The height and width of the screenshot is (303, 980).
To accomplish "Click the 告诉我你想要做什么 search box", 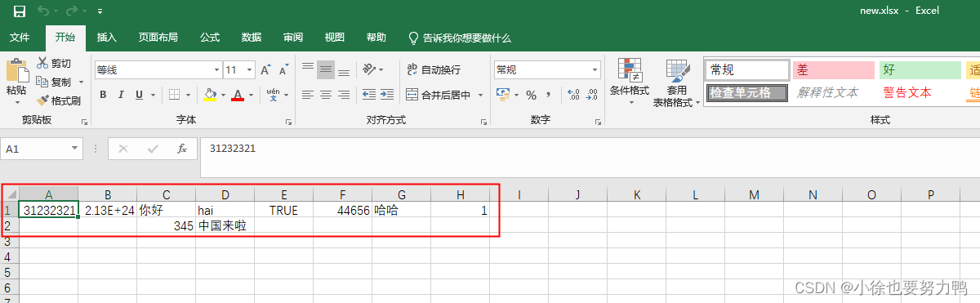I will tap(460, 38).
